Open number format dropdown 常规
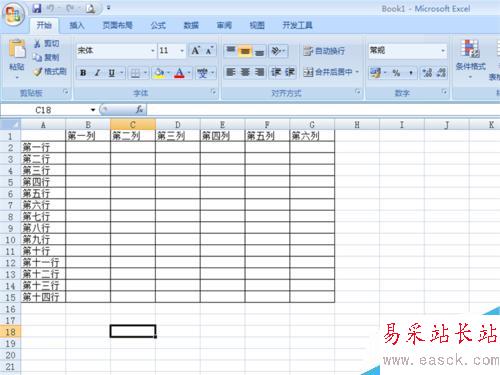The image size is (500, 375). [x=443, y=51]
